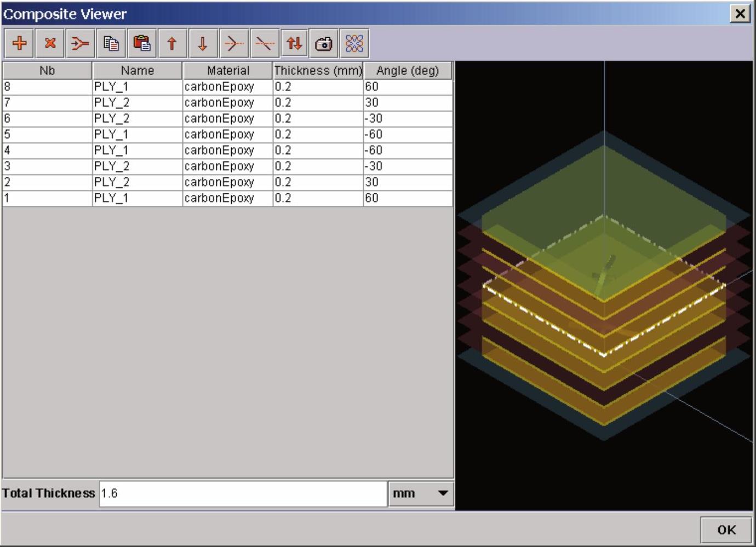
Task: Click the orange X delete ply icon
Action: pos(50,43)
